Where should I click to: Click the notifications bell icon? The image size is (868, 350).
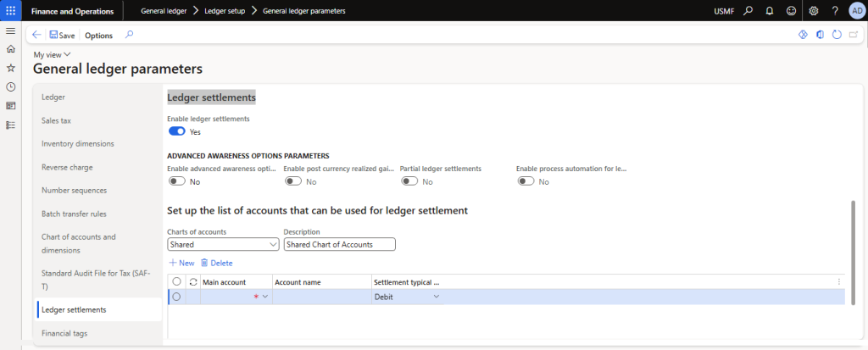click(769, 10)
